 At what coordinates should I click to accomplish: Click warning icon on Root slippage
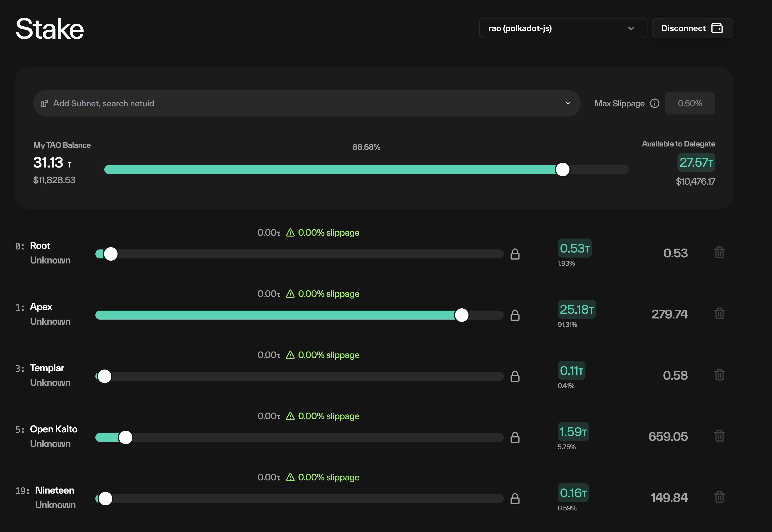(290, 232)
